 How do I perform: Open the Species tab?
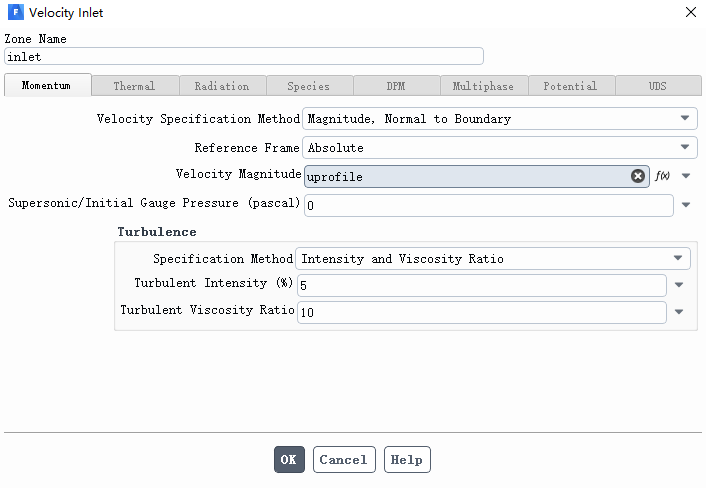click(x=308, y=86)
